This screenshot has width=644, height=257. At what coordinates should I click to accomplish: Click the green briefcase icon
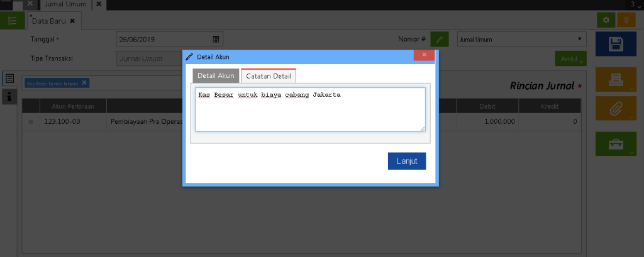[x=616, y=143]
